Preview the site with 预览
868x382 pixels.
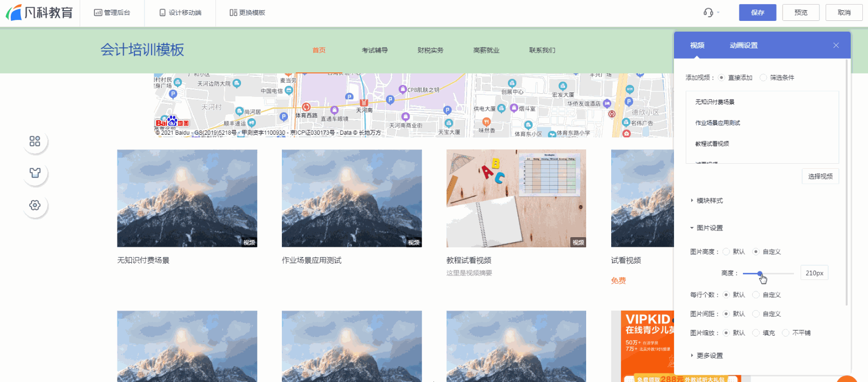[801, 12]
